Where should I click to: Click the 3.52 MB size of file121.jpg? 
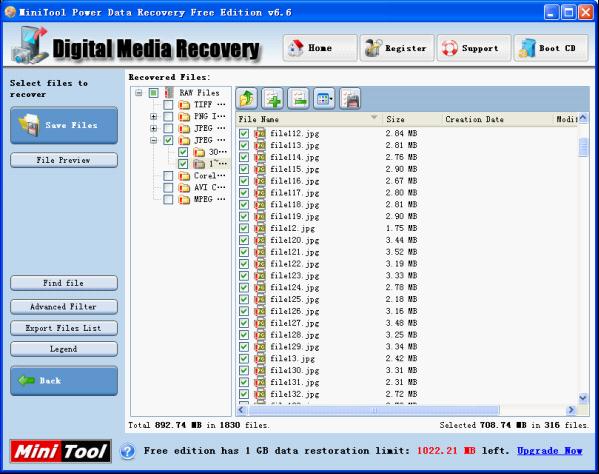click(401, 252)
